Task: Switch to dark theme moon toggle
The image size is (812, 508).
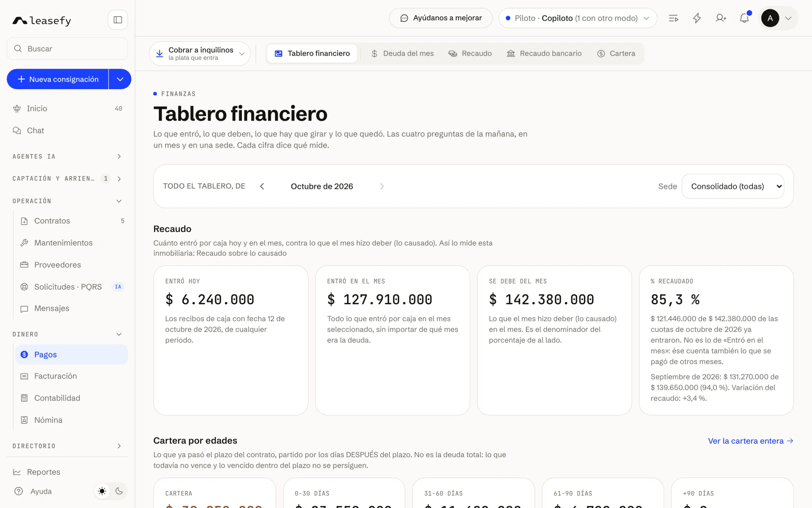Action: (x=119, y=491)
